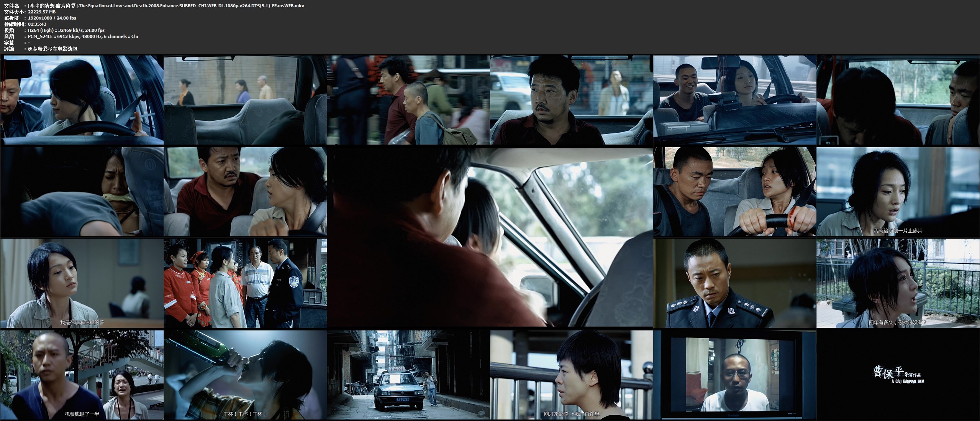Click the comment text 更多精彩尽在电影烧包
This screenshot has width=980, height=421.
point(53,49)
